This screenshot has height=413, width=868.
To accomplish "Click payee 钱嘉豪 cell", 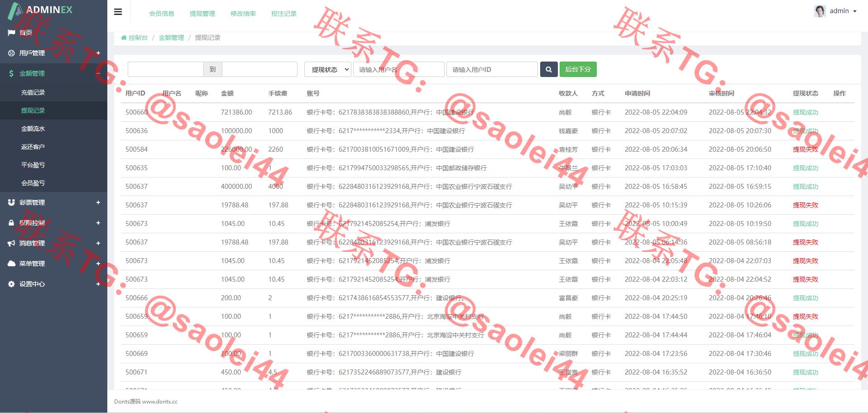I will [x=568, y=131].
